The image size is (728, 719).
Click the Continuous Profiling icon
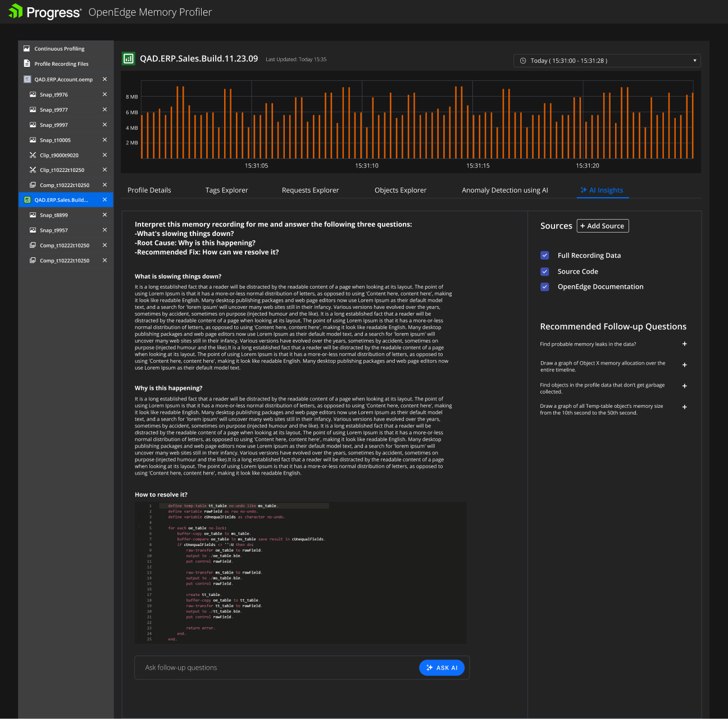26,48
